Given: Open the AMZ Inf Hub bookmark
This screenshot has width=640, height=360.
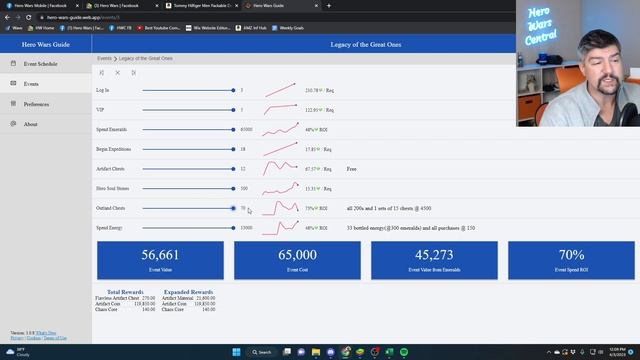Looking at the screenshot, I should 251,28.
